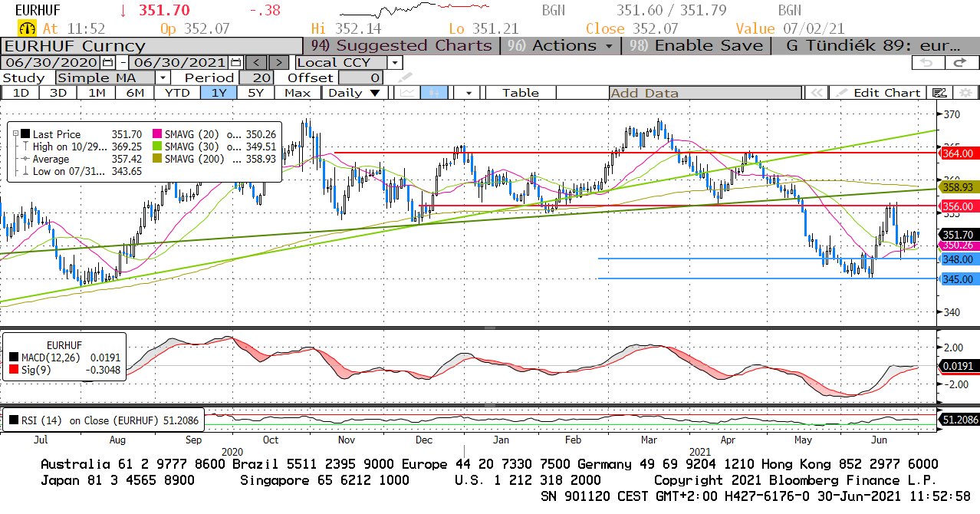Screen dimensions: 980x514
Task: Click the 345.00 blue support level label
Action: pyautogui.click(x=958, y=279)
